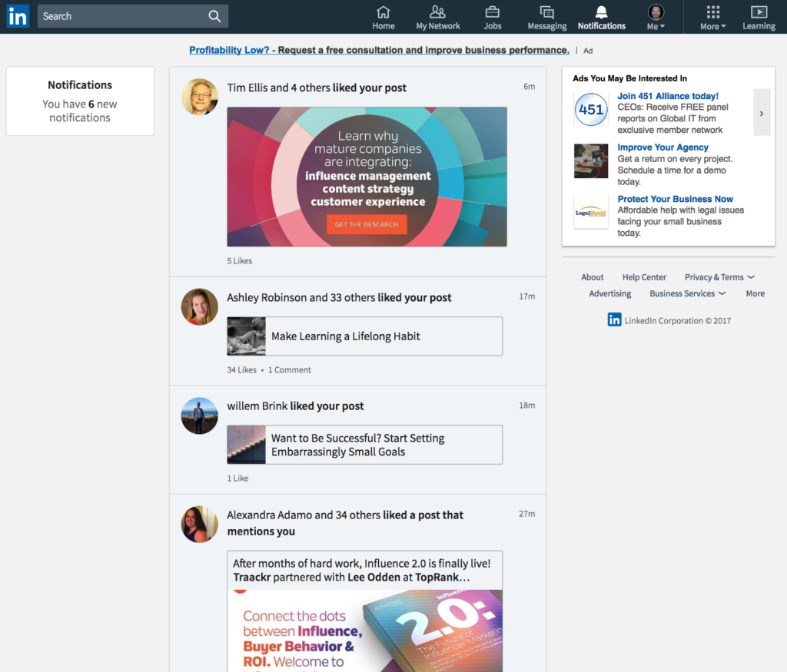787x672 pixels.
Task: Click the Alexandra Adamo notification headline
Action: pyautogui.click(x=345, y=523)
